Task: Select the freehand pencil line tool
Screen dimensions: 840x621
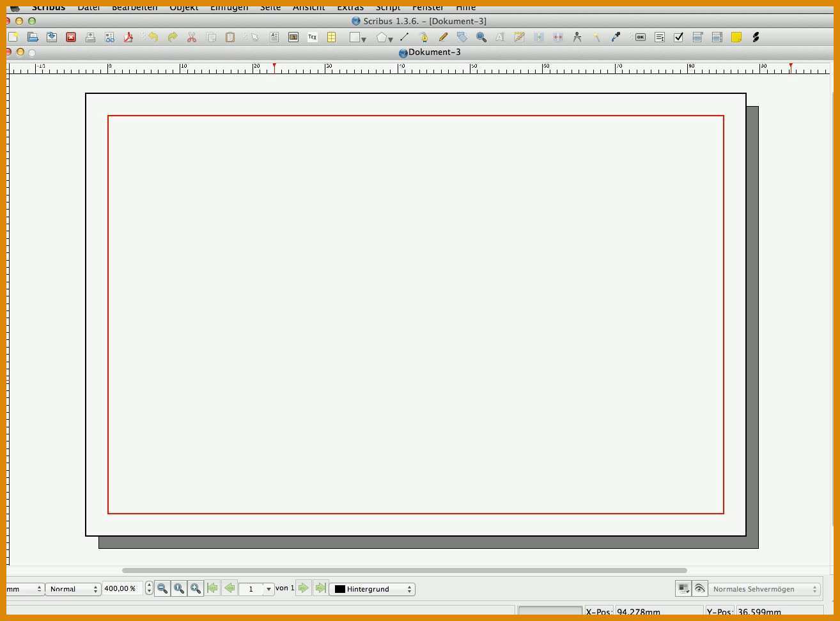Action: click(443, 37)
